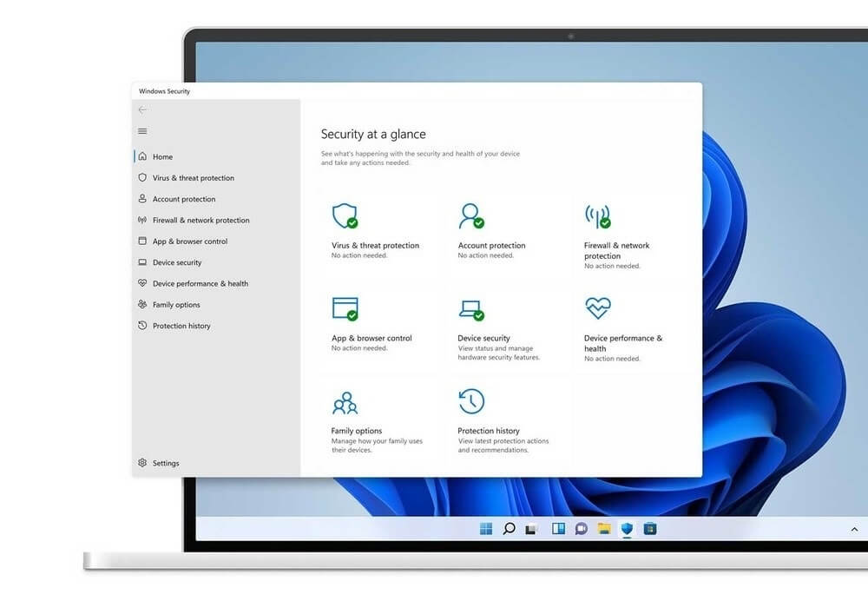Click the Home house icon in sidebar
868x608 pixels.
coord(142,156)
